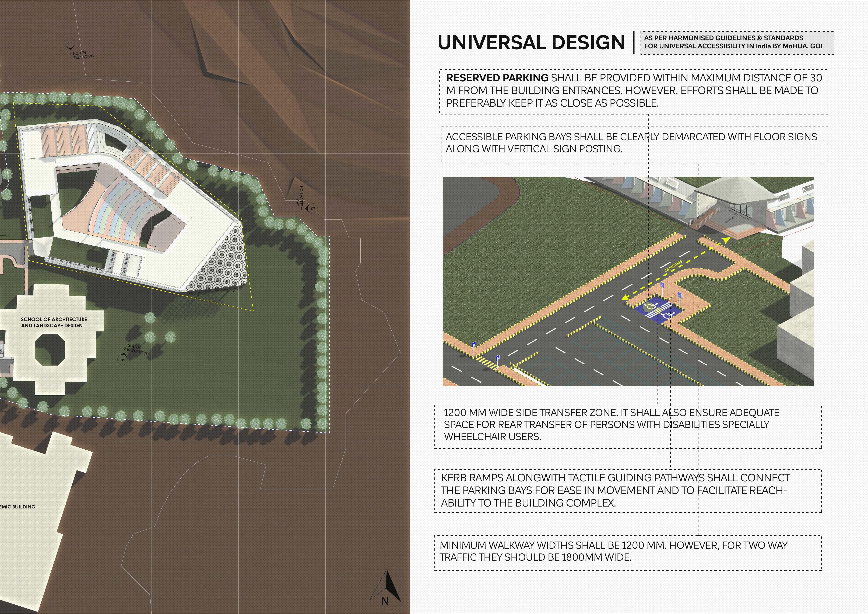The height and width of the screenshot is (614, 868).
Task: Select the UNIVERSAL DESIGN title text
Action: (x=531, y=42)
